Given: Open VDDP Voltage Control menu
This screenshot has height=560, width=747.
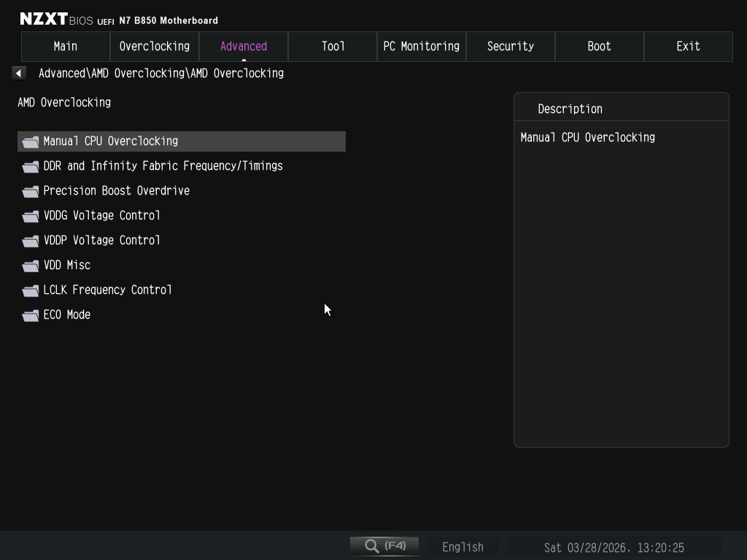Looking at the screenshot, I should (182, 241).
